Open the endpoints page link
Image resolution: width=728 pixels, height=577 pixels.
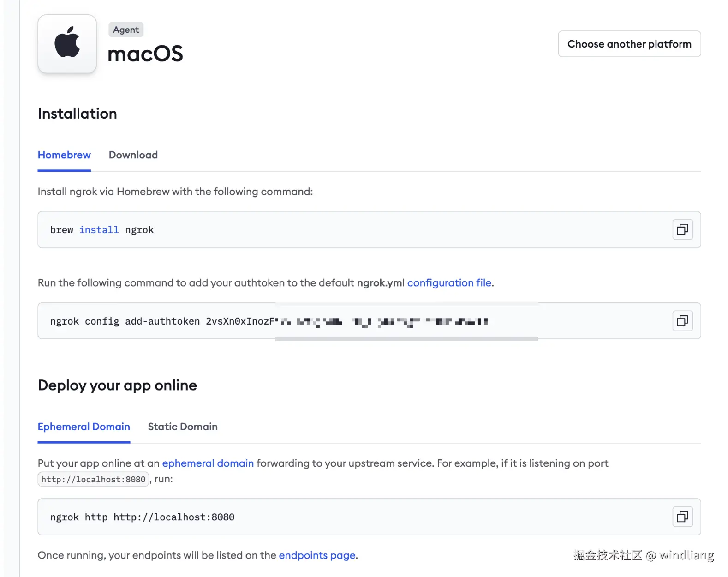coord(317,555)
